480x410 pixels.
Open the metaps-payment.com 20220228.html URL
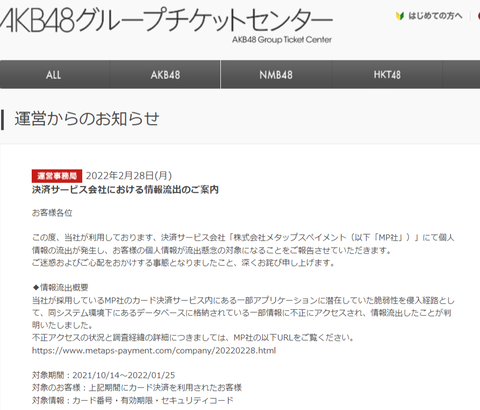click(154, 351)
